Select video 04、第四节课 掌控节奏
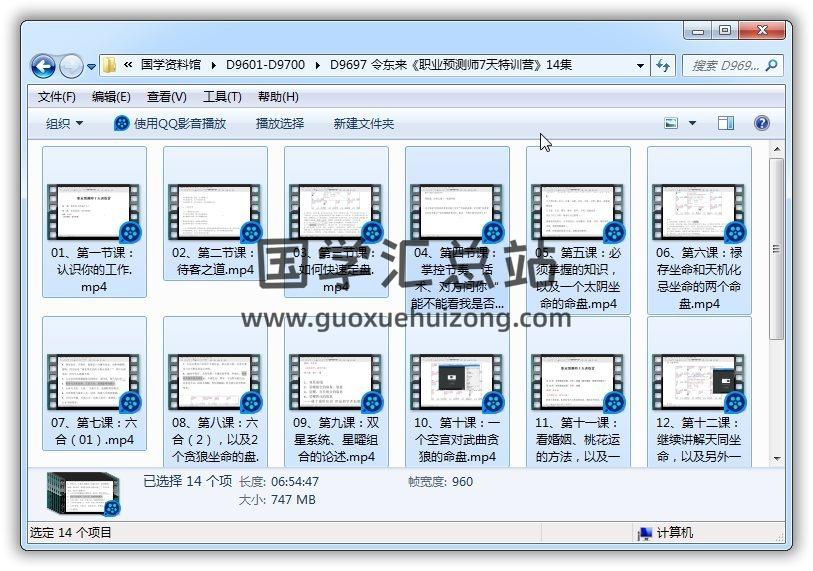 pos(457,230)
